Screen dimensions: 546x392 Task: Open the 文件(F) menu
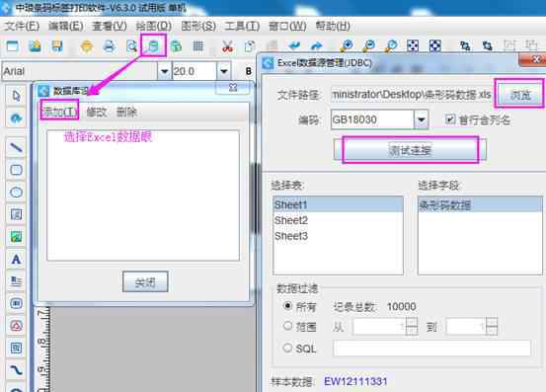coord(22,26)
